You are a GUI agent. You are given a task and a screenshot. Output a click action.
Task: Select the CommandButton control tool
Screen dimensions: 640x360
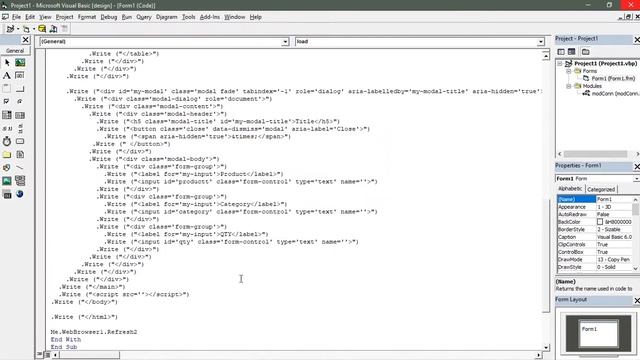[x=20, y=89]
